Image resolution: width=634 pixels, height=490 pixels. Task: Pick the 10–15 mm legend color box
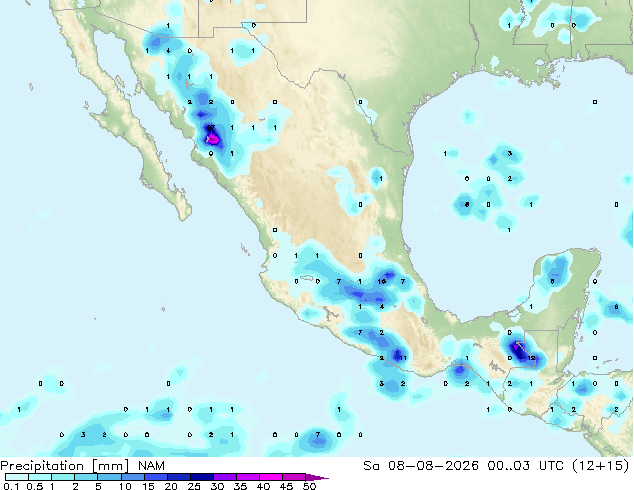click(x=132, y=477)
